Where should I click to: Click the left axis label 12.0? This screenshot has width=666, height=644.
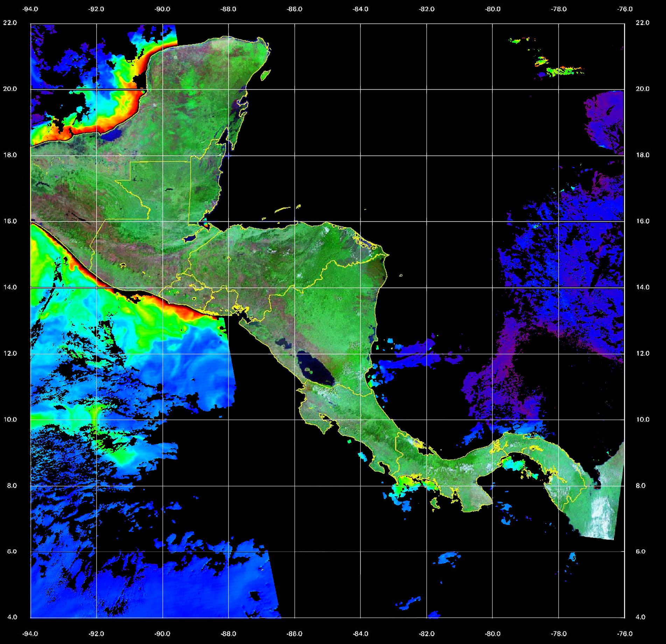click(10, 353)
